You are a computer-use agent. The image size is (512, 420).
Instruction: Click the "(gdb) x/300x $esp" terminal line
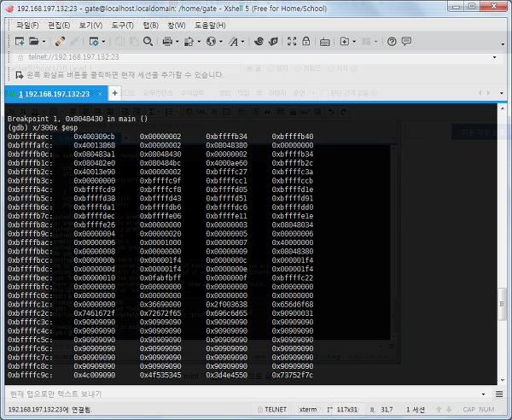tap(43, 128)
